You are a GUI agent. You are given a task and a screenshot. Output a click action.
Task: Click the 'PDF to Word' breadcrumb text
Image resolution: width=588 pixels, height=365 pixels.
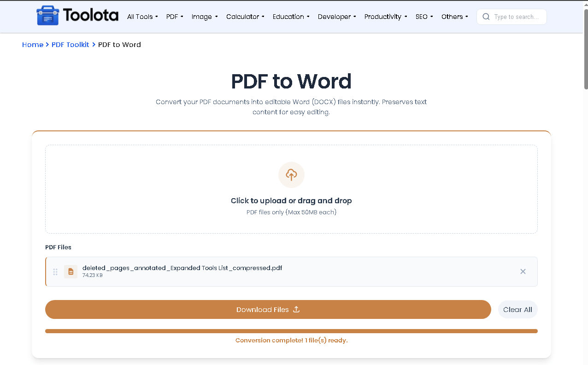[119, 45]
